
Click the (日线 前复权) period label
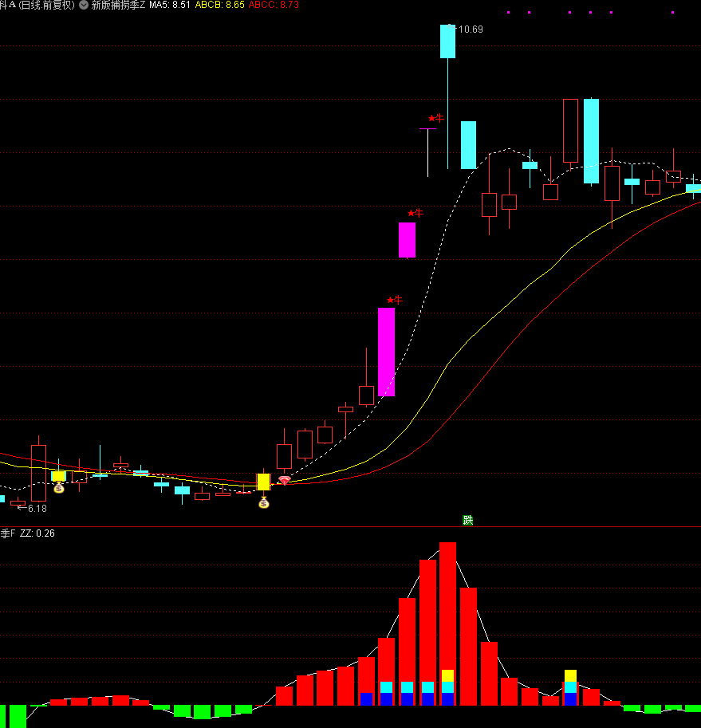pyautogui.click(x=46, y=5)
